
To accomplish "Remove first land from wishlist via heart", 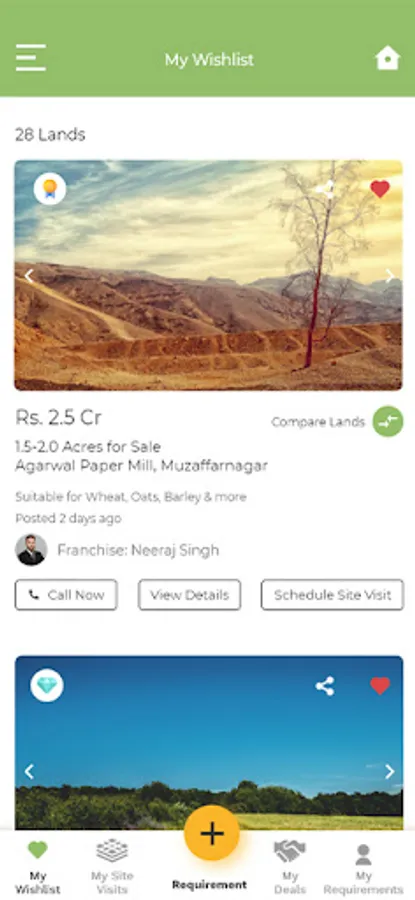I will pyautogui.click(x=379, y=189).
